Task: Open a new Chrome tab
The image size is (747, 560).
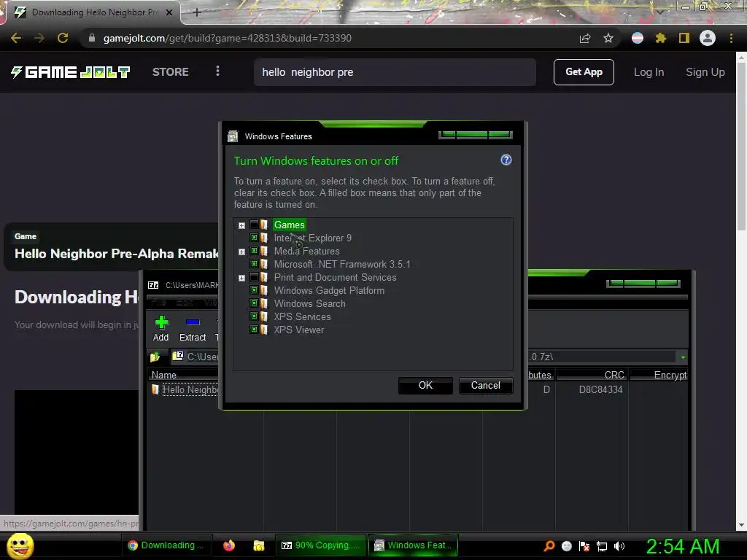Action: (197, 12)
